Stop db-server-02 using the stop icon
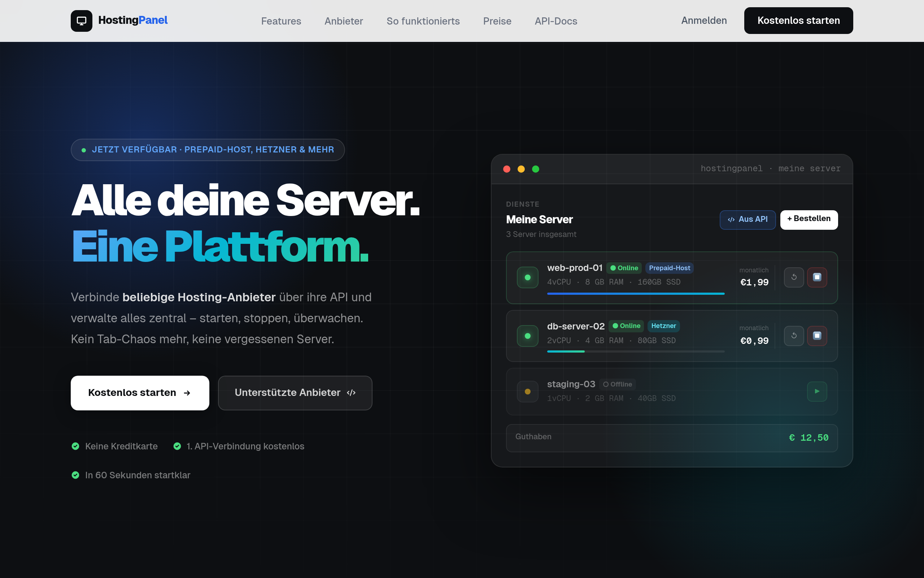 click(817, 336)
